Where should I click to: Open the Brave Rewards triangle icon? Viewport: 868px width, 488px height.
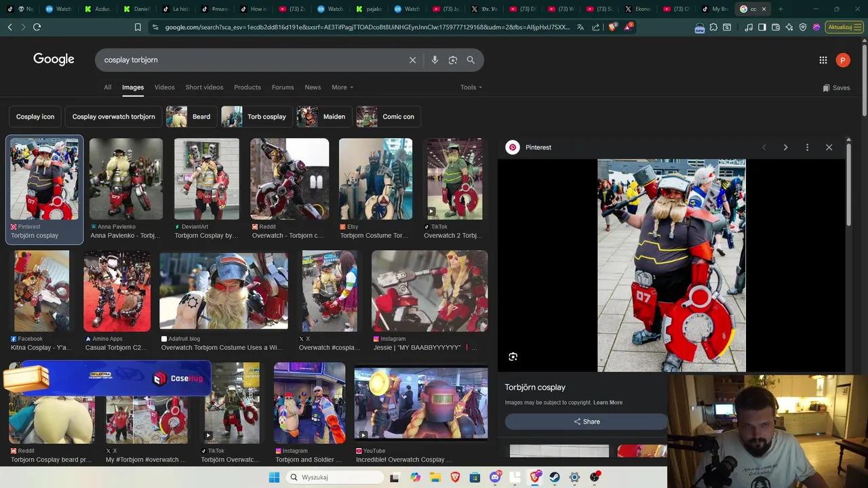point(628,27)
